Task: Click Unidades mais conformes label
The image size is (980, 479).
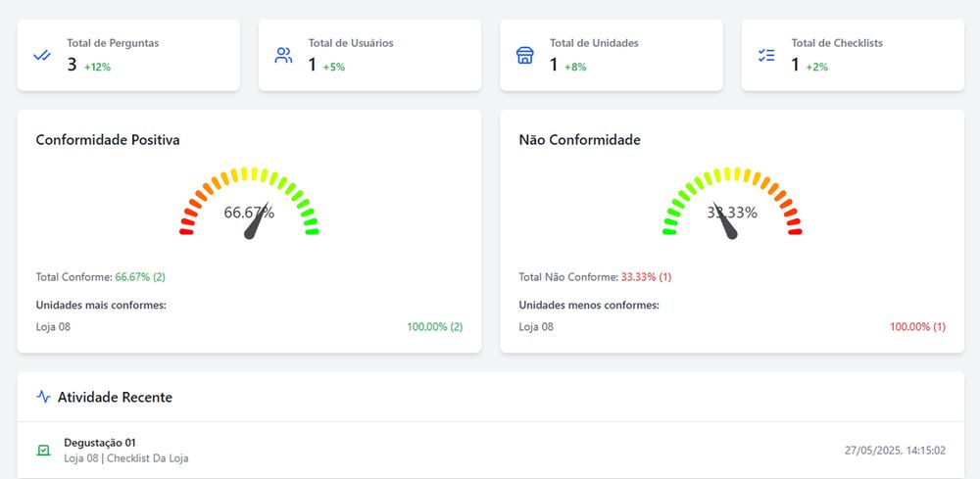Action: click(101, 306)
